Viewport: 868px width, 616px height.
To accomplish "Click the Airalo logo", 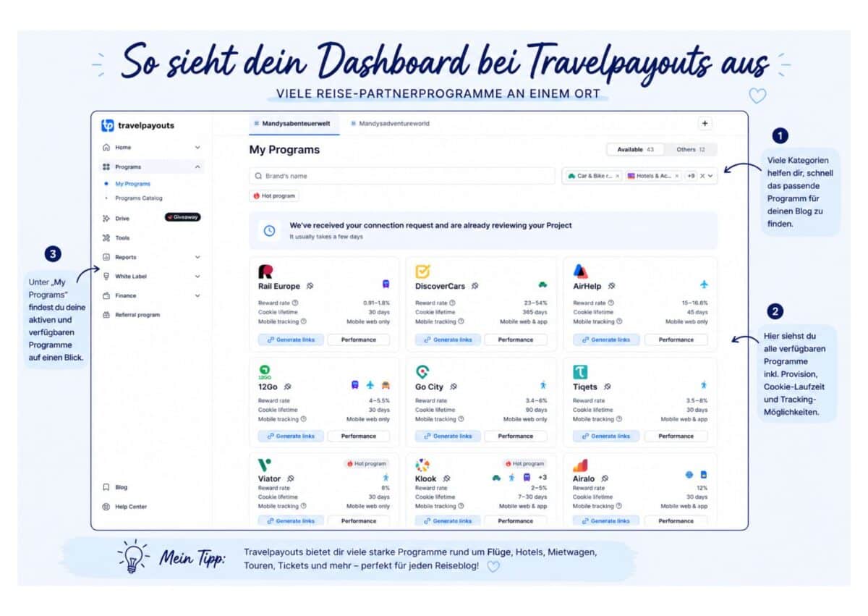I will [x=580, y=465].
